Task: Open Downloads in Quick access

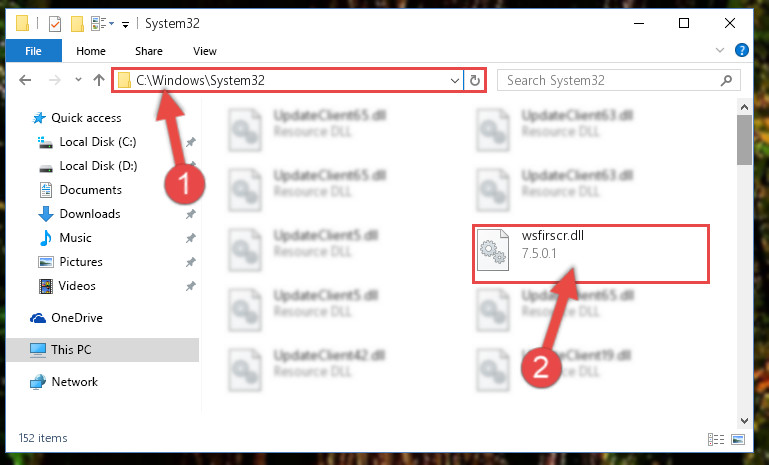Action: pos(90,214)
